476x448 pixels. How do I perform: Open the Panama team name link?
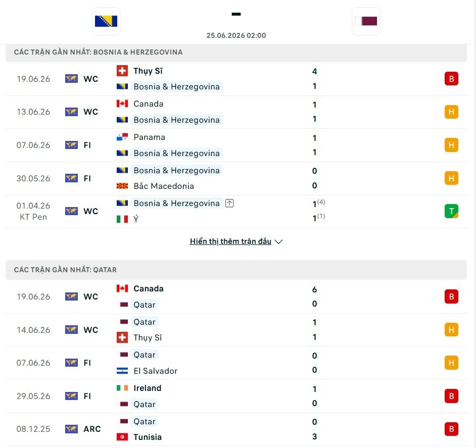(150, 137)
